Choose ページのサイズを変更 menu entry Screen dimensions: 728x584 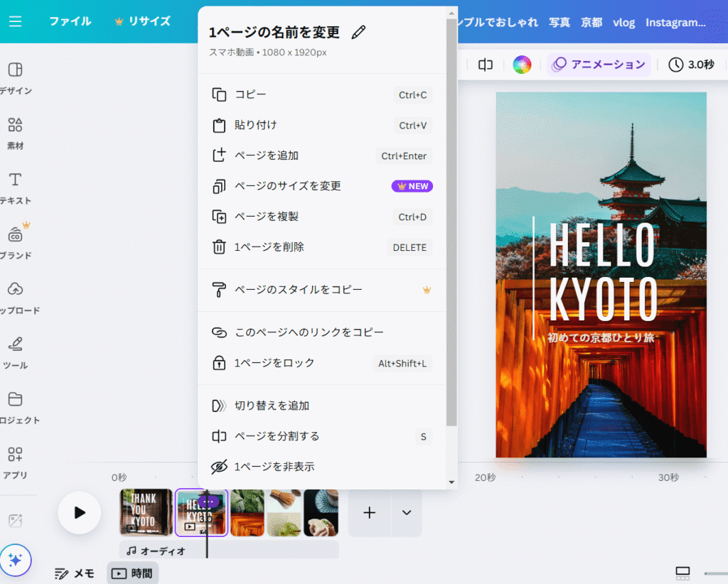tap(322, 186)
